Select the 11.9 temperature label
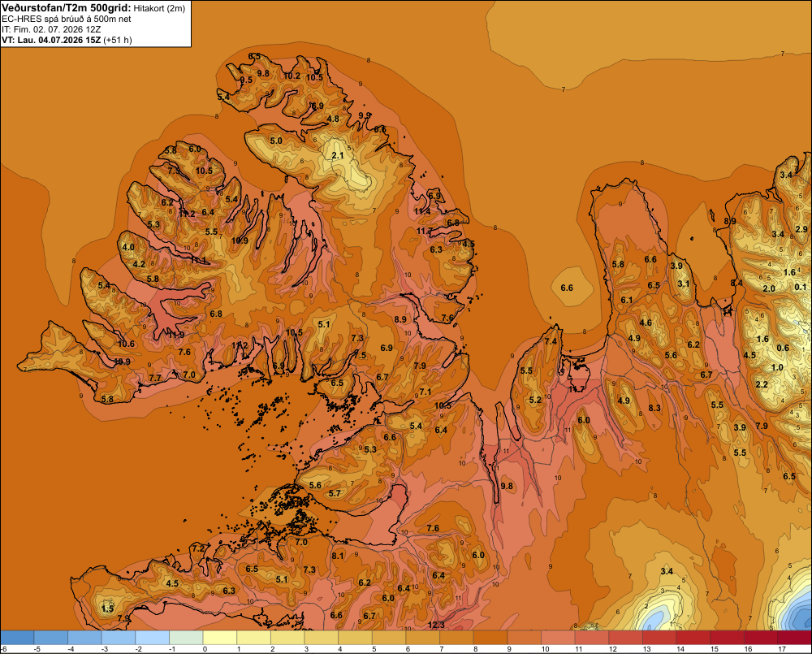812x654 pixels. (x=176, y=335)
